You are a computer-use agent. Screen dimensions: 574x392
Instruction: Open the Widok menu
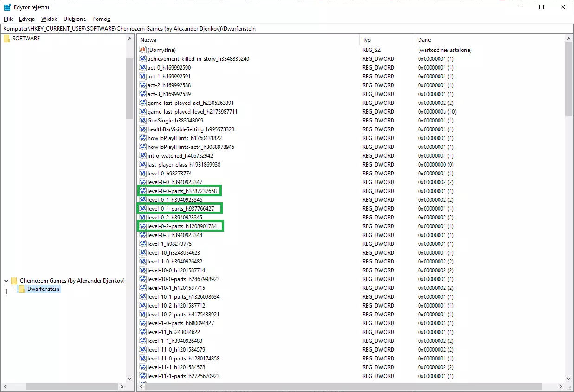(49, 19)
